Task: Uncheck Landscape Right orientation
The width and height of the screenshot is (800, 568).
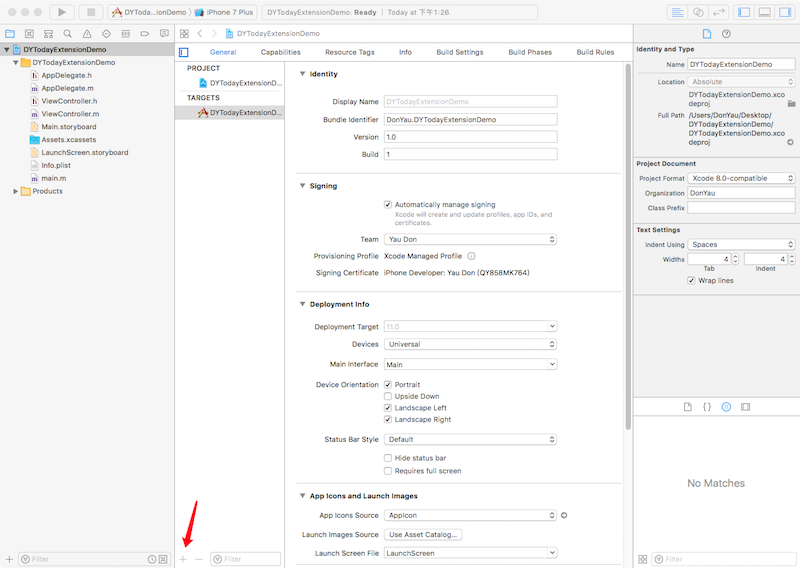Action: [x=388, y=419]
